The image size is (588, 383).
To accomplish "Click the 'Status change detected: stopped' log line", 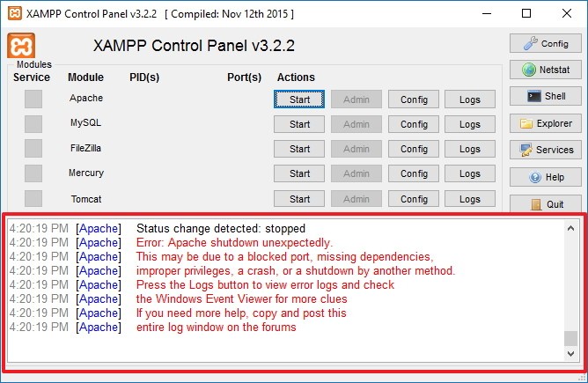I will 220,228.
